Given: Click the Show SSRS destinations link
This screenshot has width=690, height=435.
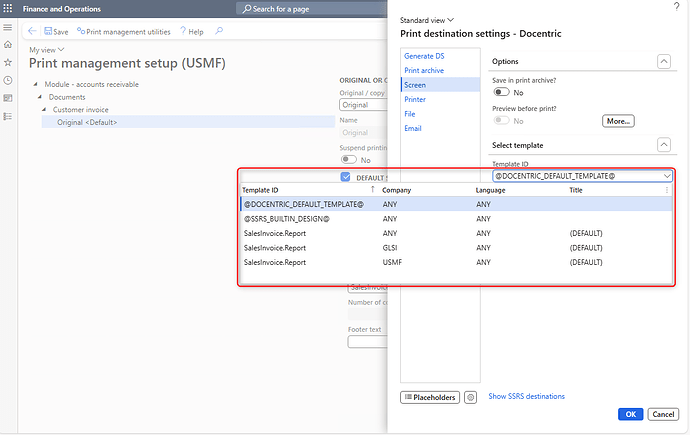Looking at the screenshot, I should click(x=526, y=397).
